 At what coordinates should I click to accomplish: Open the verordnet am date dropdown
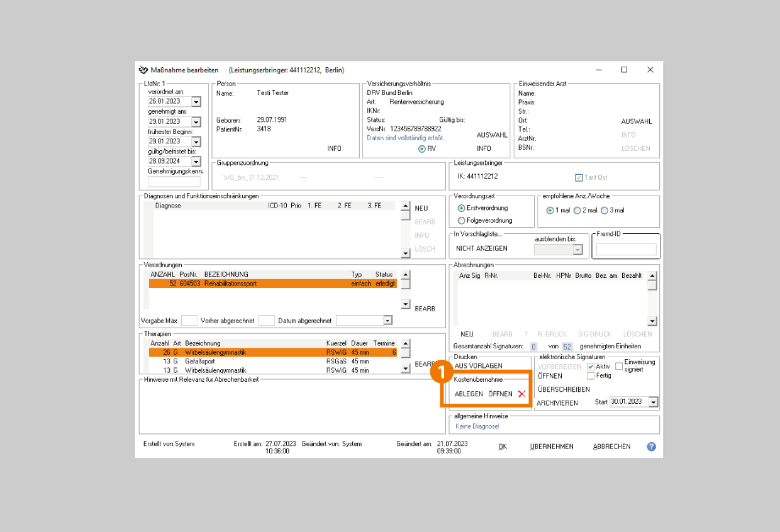point(196,102)
